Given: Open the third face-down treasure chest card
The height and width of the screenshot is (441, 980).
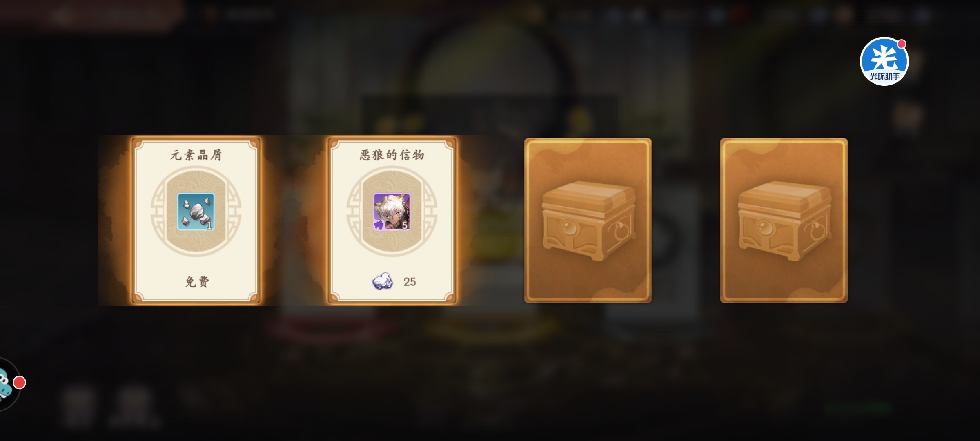Looking at the screenshot, I should coord(588,220).
